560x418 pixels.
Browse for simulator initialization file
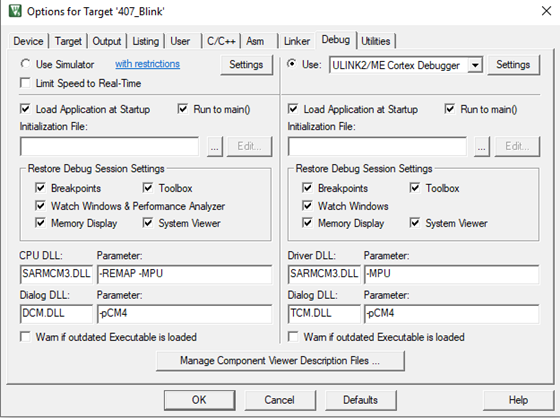pos(215,146)
